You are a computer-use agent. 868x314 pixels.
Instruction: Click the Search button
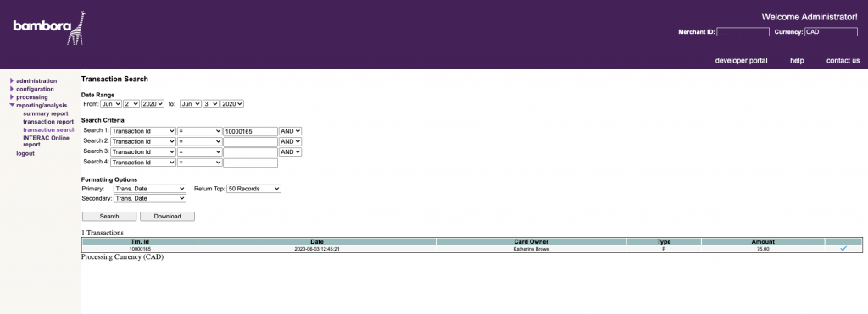109,216
